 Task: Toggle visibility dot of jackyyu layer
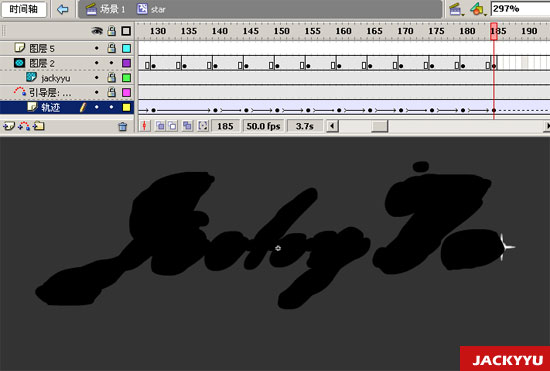pyautogui.click(x=97, y=77)
